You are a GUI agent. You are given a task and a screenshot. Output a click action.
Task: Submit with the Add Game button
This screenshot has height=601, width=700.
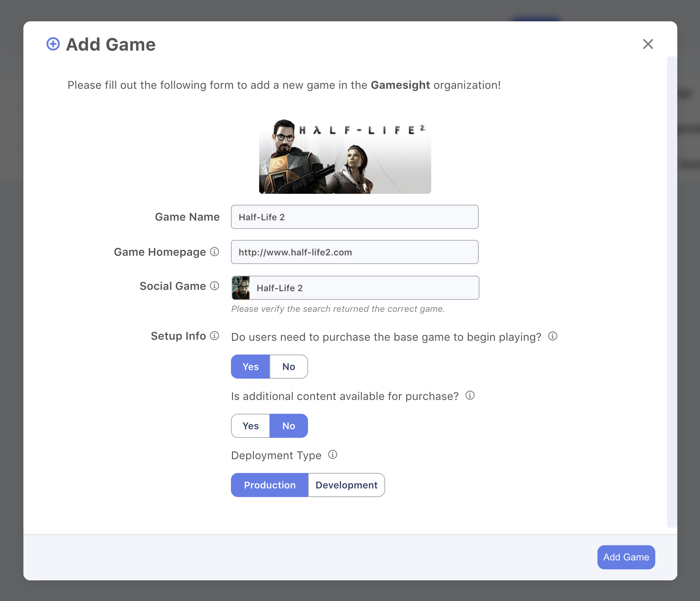626,557
